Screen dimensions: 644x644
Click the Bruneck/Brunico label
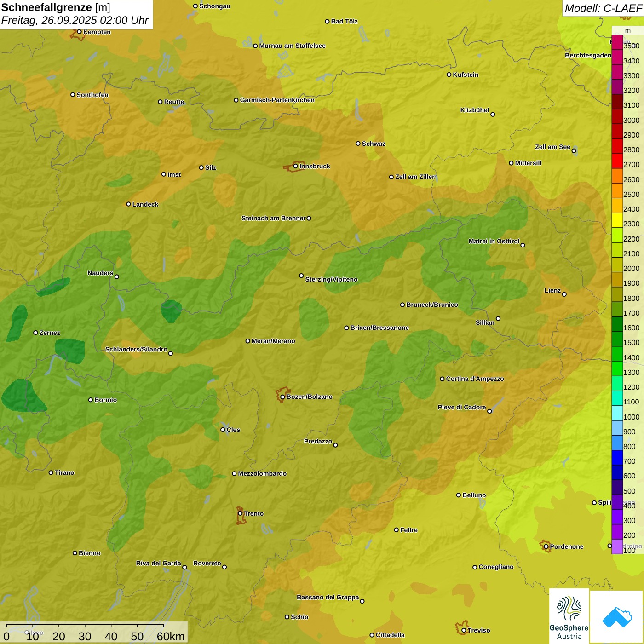point(432,305)
